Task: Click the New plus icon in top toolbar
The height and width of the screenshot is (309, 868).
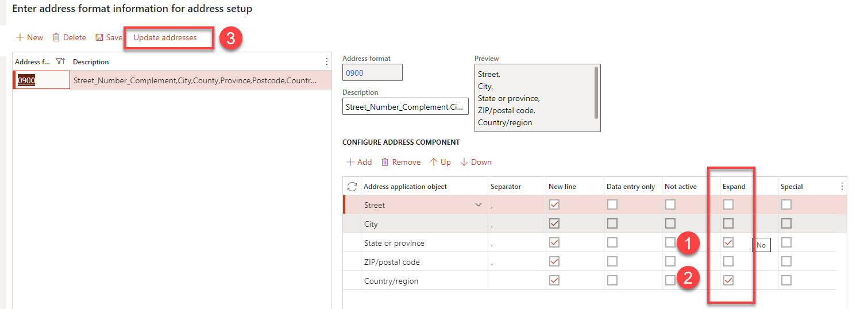Action: (20, 37)
